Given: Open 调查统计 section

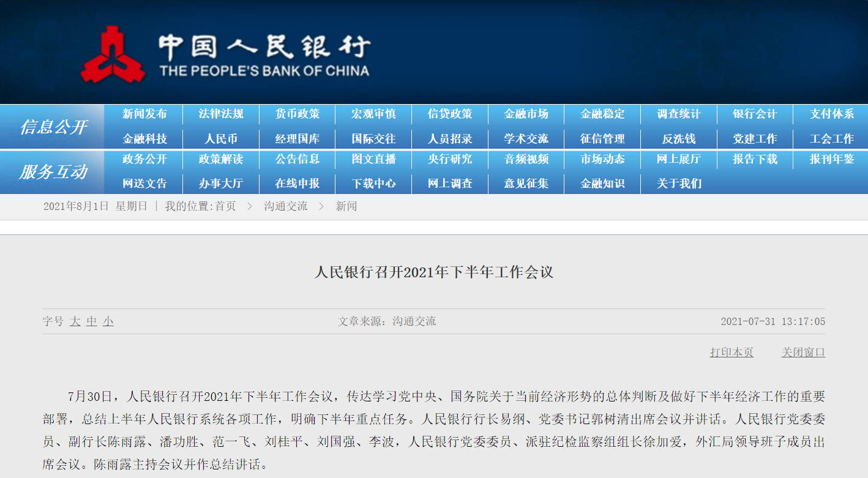Looking at the screenshot, I should pyautogui.click(x=679, y=114).
